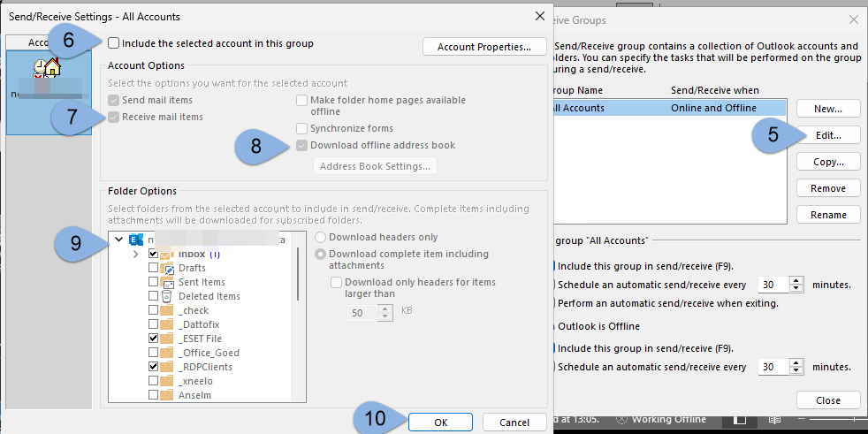Confirm settings with OK button

pyautogui.click(x=441, y=423)
